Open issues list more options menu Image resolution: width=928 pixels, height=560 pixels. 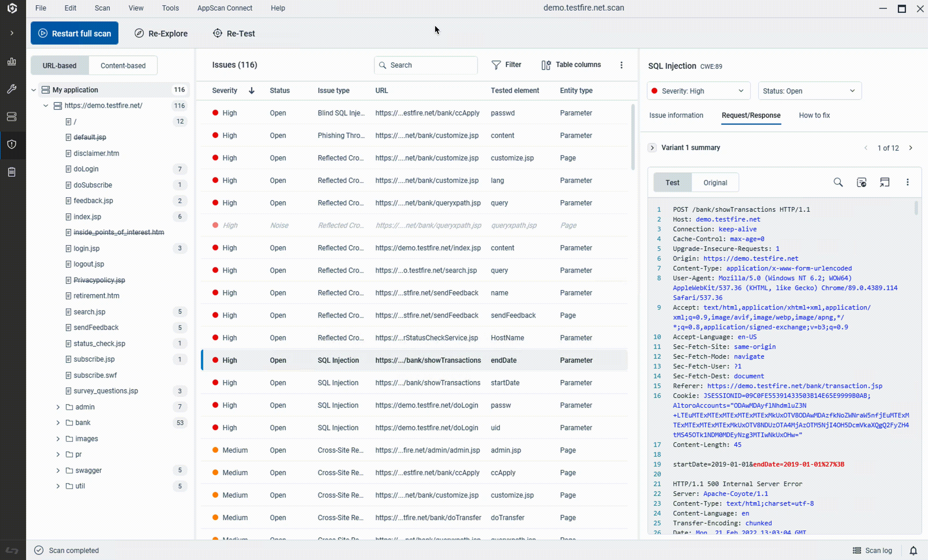click(622, 65)
